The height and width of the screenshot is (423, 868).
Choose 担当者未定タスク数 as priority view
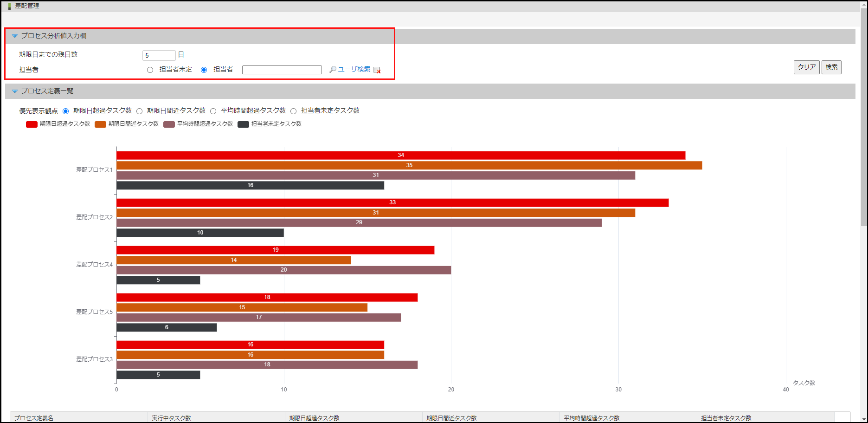(293, 111)
